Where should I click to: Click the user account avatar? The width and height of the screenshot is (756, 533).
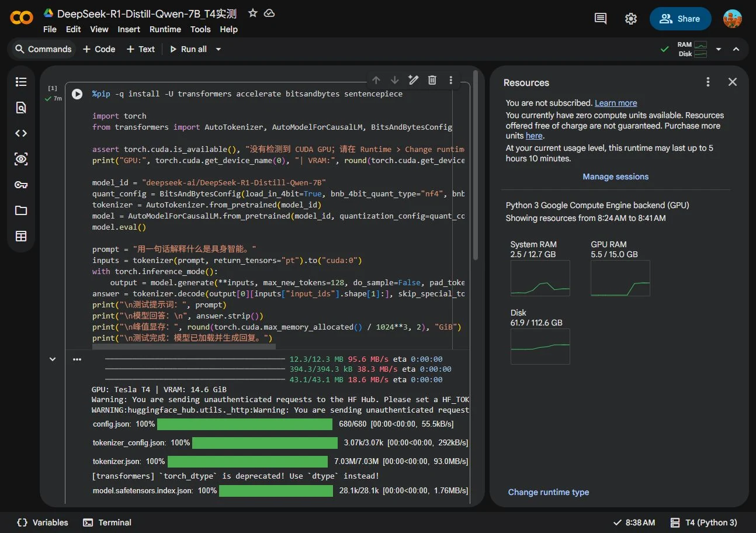coord(733,19)
